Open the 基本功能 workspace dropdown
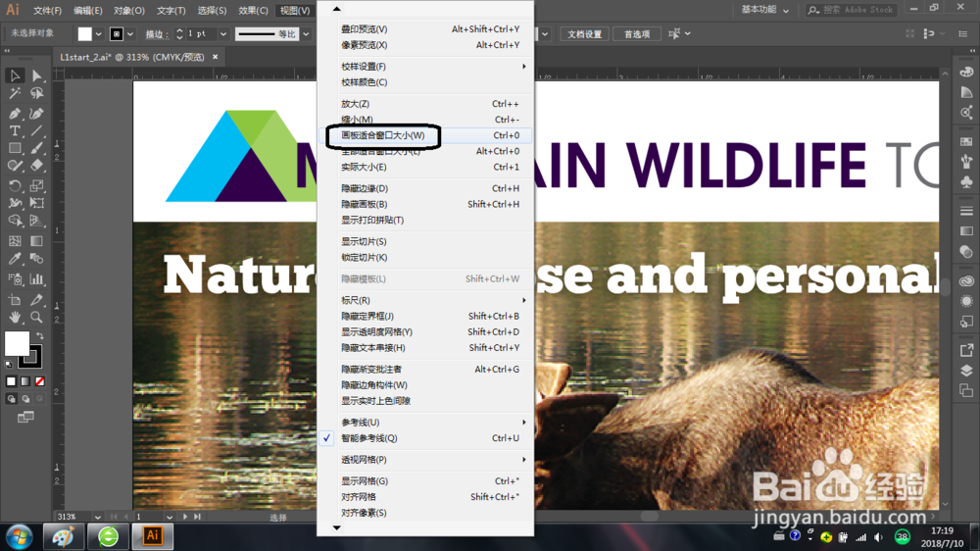 click(764, 10)
